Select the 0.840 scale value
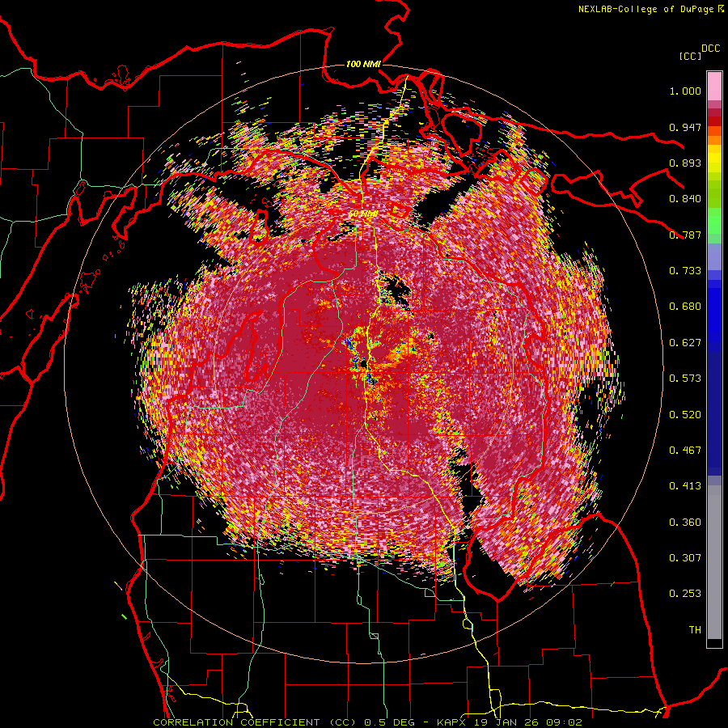 [685, 199]
